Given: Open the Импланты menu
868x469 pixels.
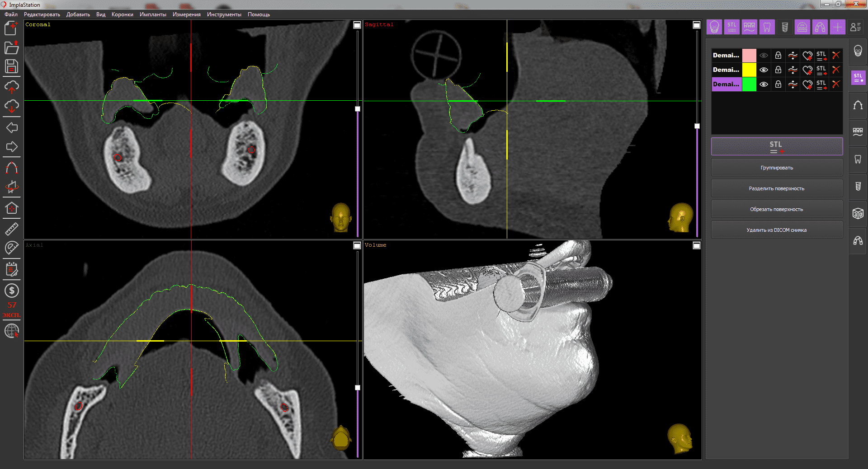Looking at the screenshot, I should coord(153,14).
